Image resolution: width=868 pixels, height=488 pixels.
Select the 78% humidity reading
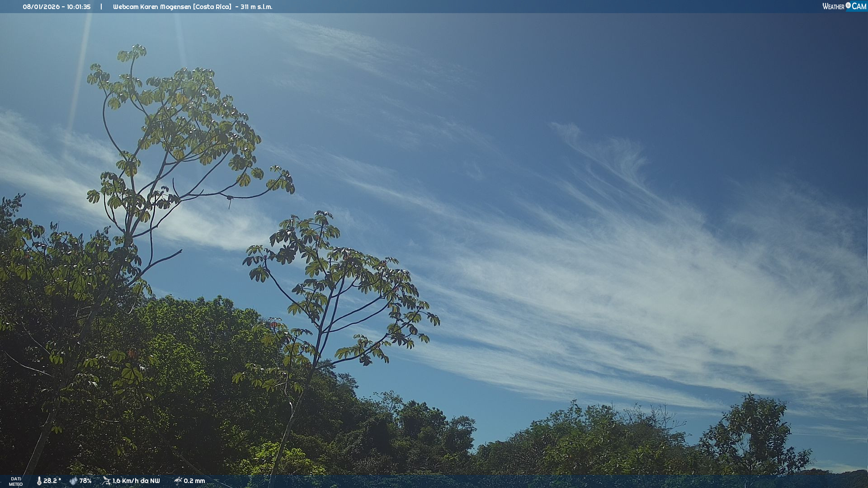point(85,481)
